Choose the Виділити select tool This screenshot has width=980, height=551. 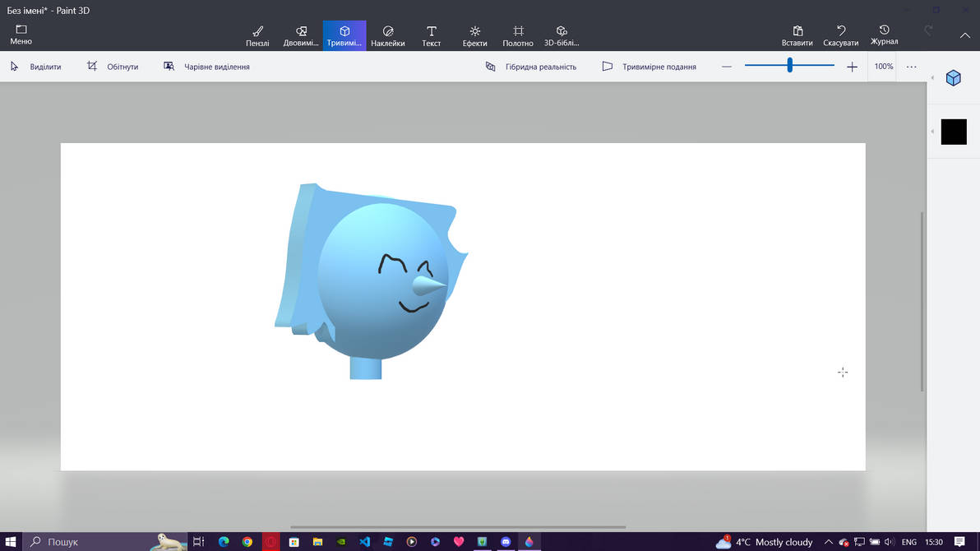coord(36,67)
